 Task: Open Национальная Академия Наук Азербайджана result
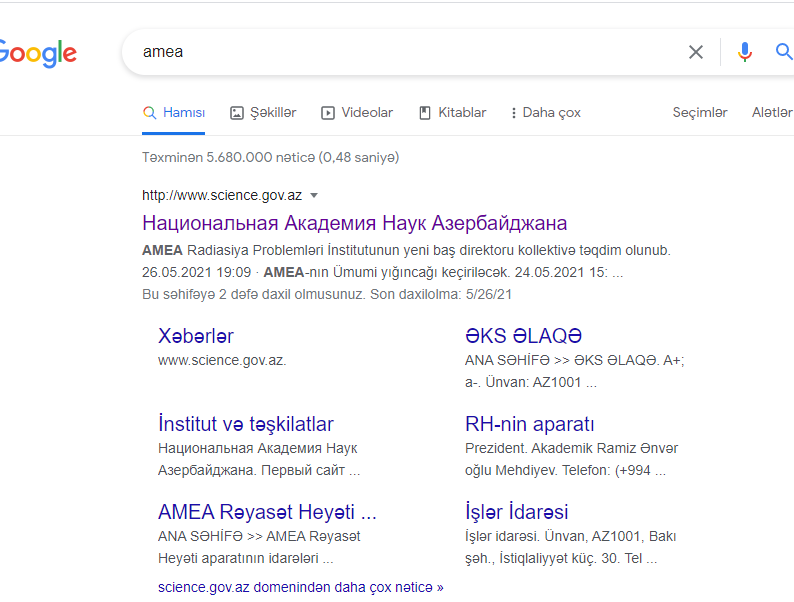[354, 223]
